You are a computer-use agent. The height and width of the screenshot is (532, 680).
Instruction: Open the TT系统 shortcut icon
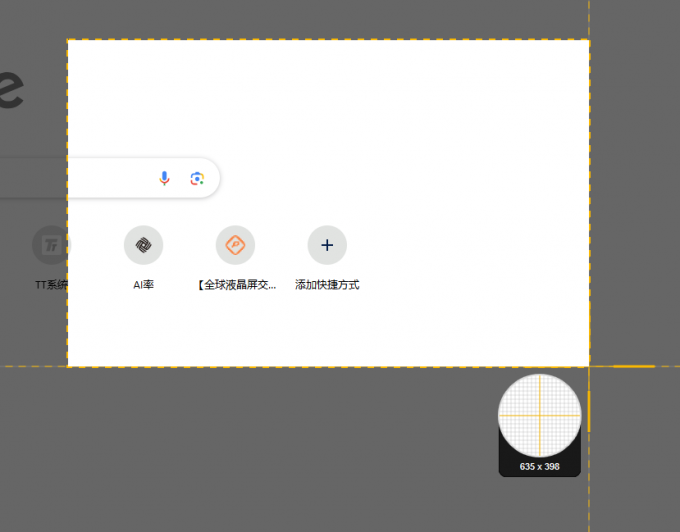pyautogui.click(x=52, y=245)
